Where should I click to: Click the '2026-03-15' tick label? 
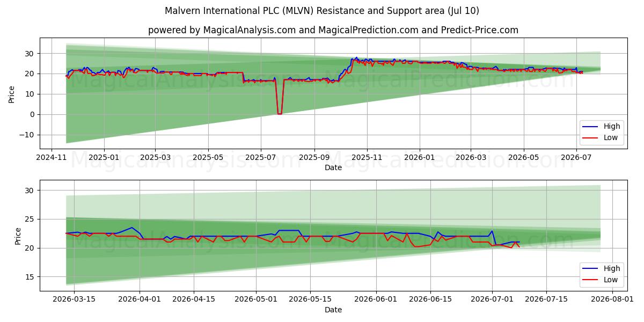tap(74, 299)
